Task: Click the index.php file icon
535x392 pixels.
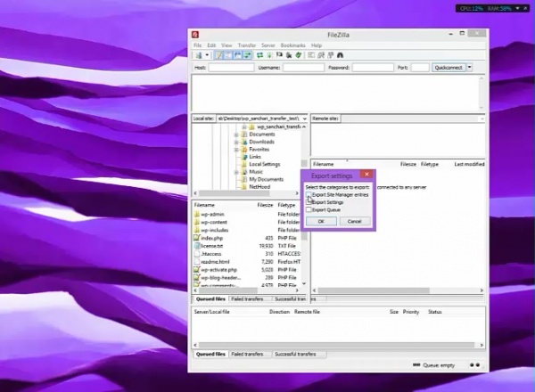Action: (x=196, y=238)
